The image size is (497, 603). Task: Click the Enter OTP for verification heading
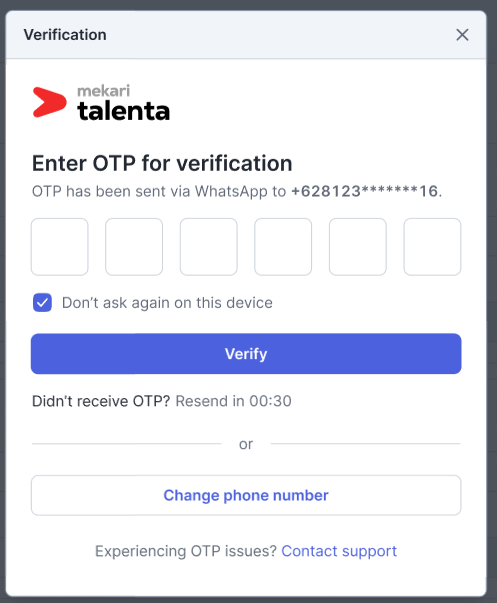coord(162,163)
